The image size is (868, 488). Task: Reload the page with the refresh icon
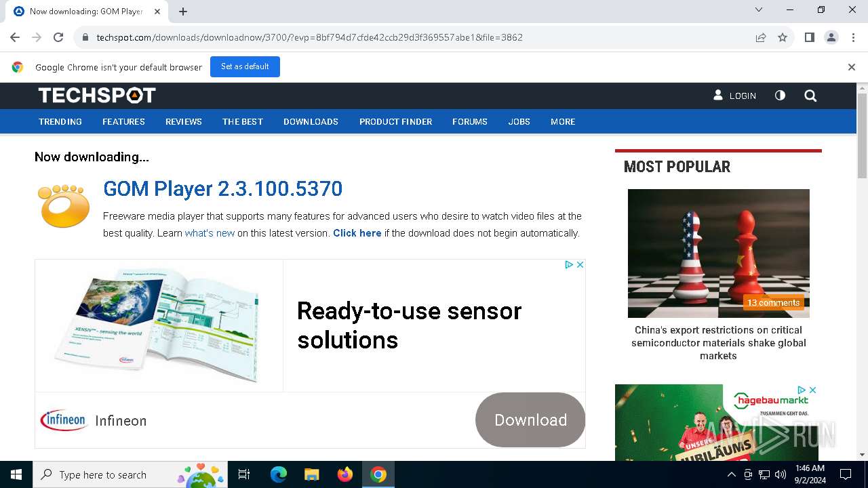pos(58,37)
